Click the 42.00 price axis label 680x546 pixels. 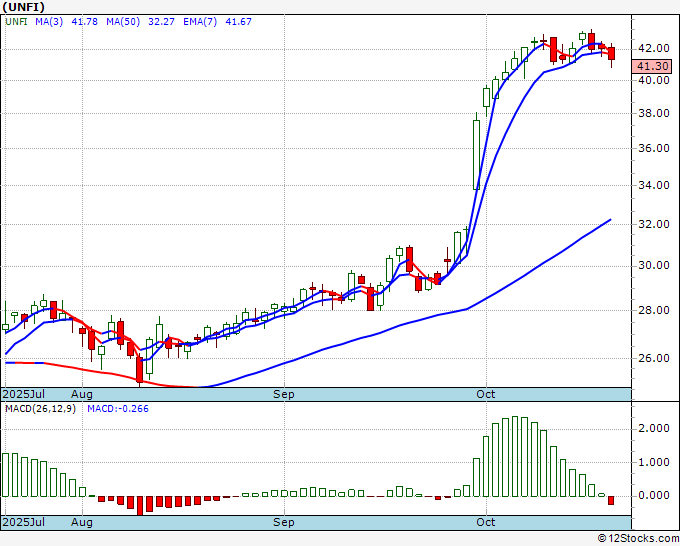[654, 49]
